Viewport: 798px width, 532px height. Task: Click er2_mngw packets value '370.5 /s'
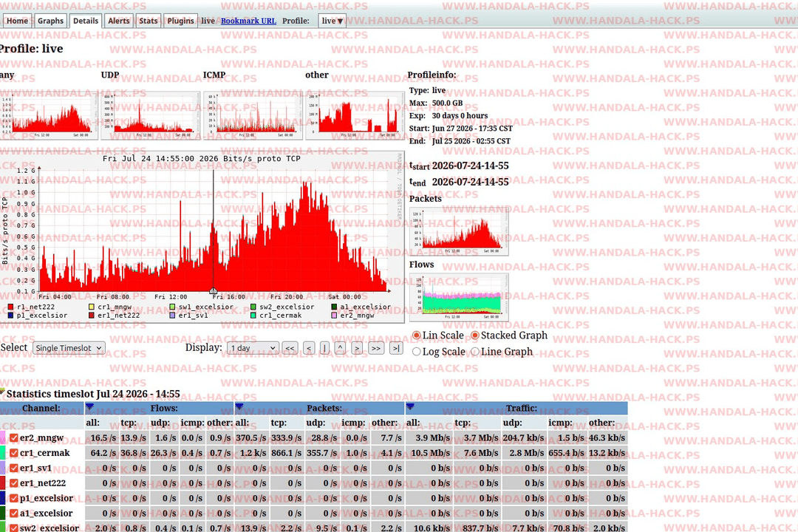pos(251,438)
